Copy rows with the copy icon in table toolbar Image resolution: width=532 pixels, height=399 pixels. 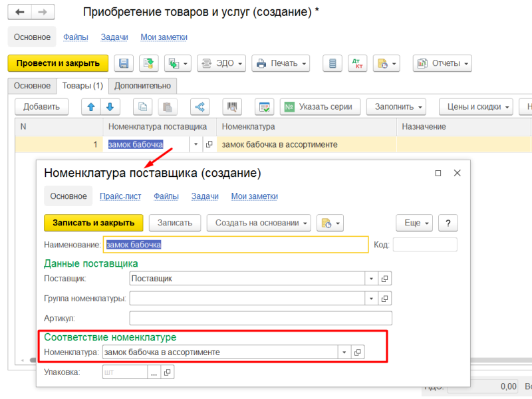pyautogui.click(x=142, y=107)
